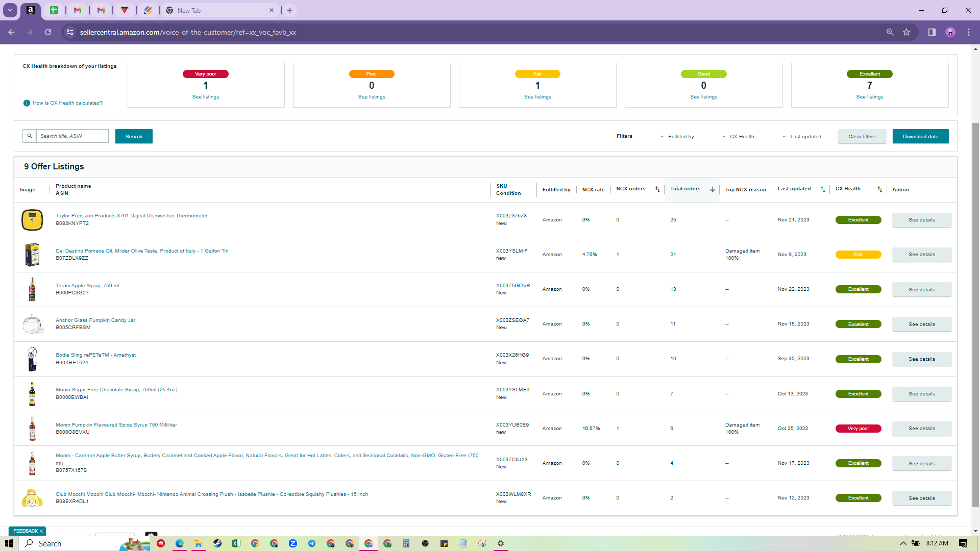Open Excel from the taskbar

pos(236,543)
